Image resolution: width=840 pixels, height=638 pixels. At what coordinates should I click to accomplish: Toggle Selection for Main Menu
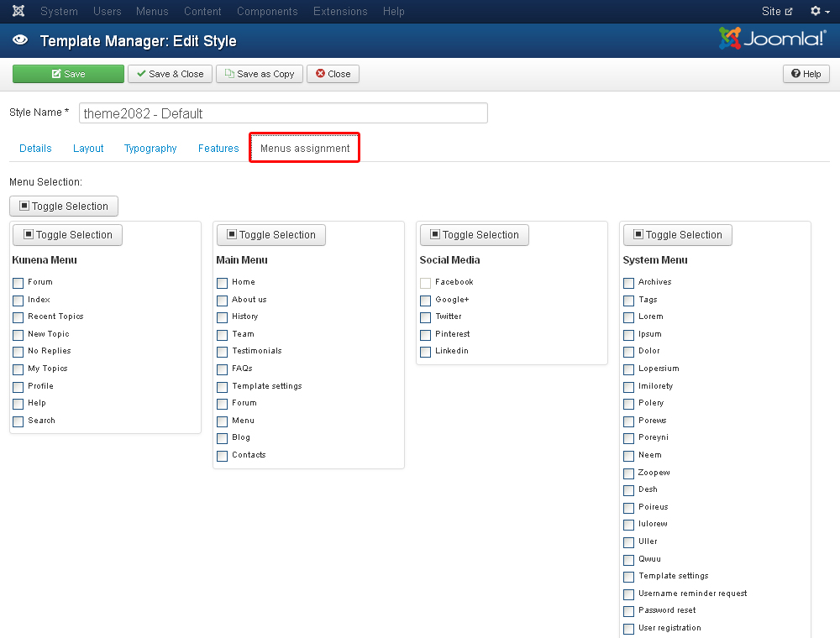point(271,235)
